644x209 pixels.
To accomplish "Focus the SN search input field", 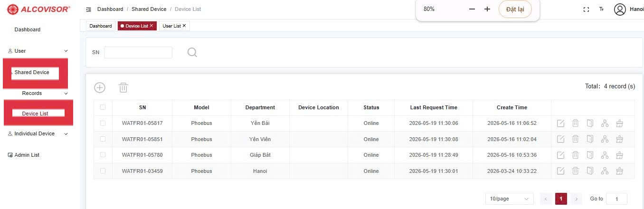I will (x=138, y=52).
